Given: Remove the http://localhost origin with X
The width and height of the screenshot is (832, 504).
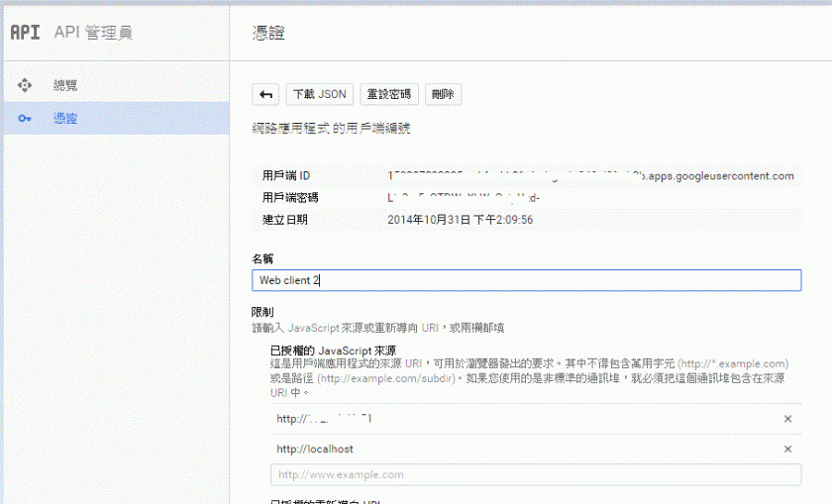Looking at the screenshot, I should (x=787, y=449).
